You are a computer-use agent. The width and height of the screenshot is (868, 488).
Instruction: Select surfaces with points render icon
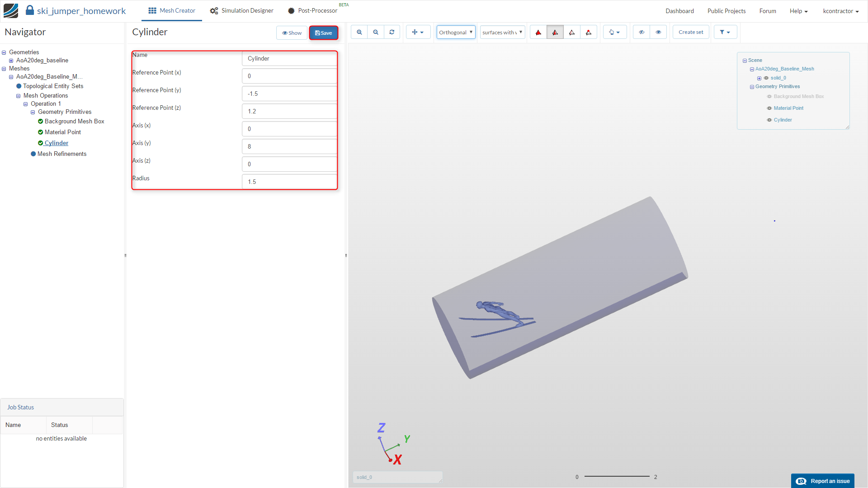(589, 32)
